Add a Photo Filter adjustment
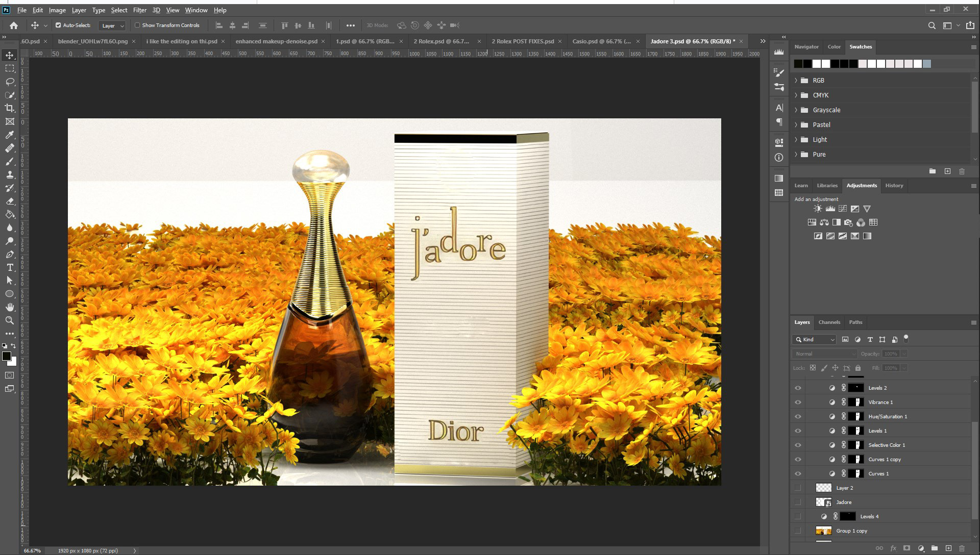The image size is (980, 555). point(849,222)
